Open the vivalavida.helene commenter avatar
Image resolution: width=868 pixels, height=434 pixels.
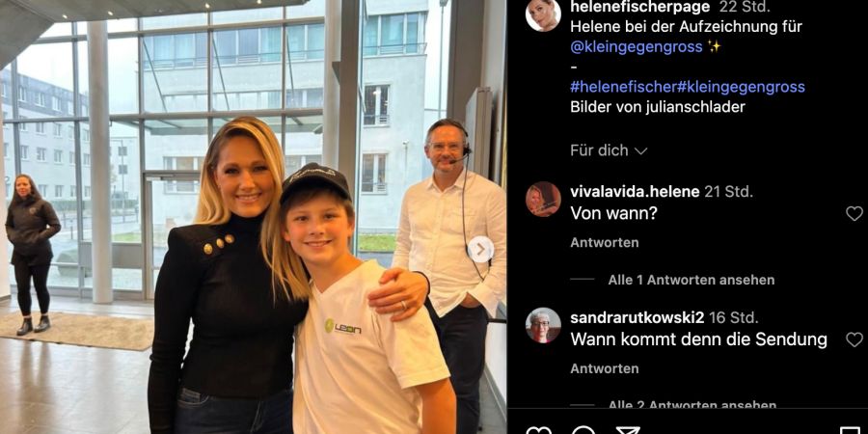click(543, 200)
